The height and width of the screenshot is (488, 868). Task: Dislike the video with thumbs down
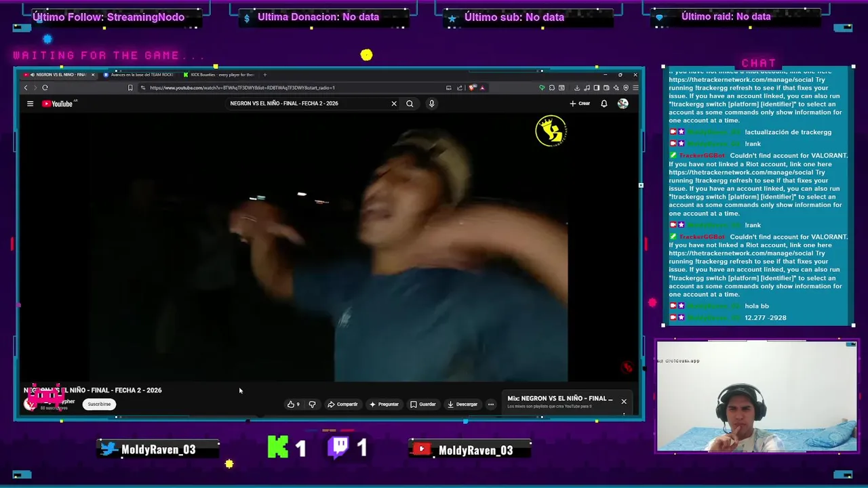[x=312, y=405]
